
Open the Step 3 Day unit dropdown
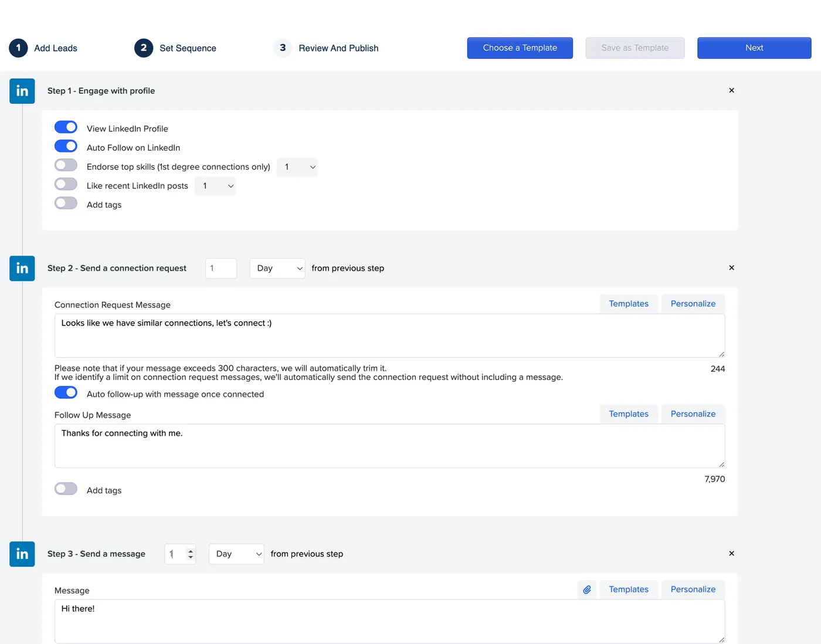[x=236, y=554]
